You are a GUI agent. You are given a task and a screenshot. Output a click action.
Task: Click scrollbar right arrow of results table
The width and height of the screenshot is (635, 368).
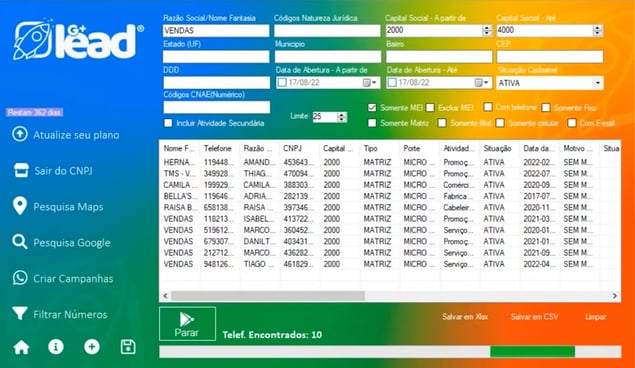[615, 296]
